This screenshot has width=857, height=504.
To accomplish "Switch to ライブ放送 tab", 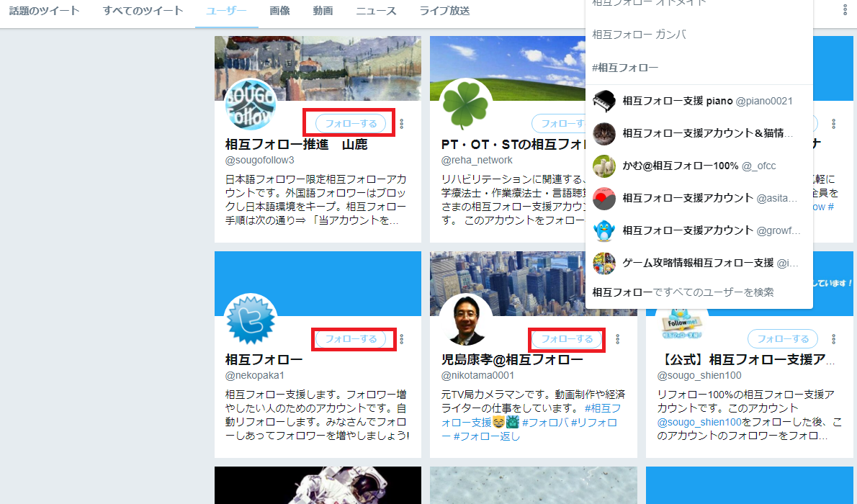I will tap(444, 11).
